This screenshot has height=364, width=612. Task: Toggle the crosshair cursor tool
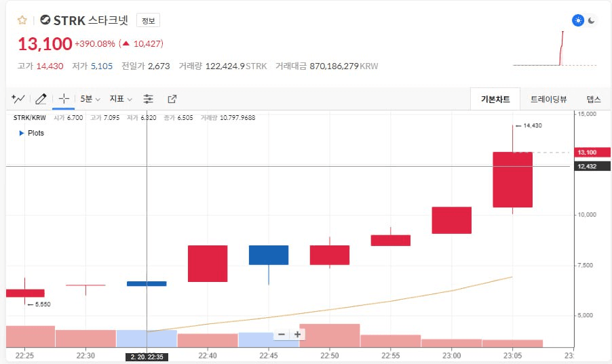click(x=64, y=98)
